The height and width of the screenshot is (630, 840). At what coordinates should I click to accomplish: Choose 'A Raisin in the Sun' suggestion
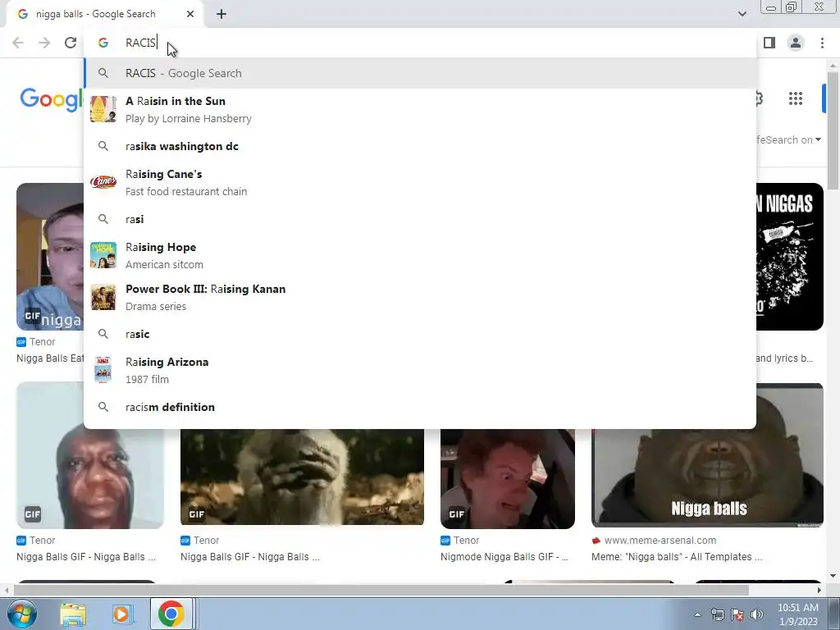pos(421,109)
